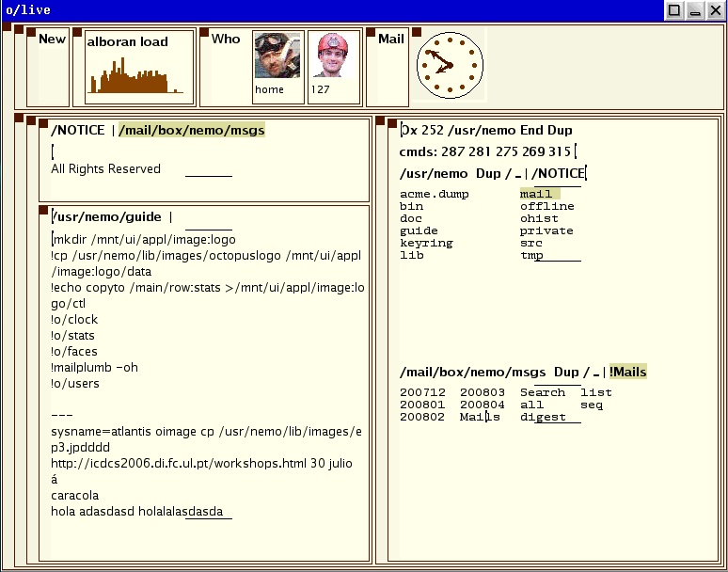728x572 pixels.
Task: Click the handle beside the /NOTICE tag
Action: pyautogui.click(x=42, y=123)
